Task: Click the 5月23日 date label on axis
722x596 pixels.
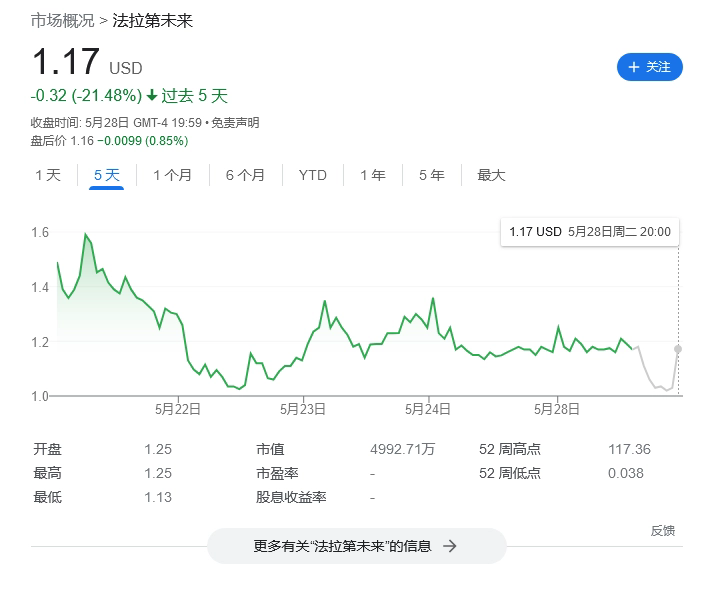Action: tap(303, 408)
